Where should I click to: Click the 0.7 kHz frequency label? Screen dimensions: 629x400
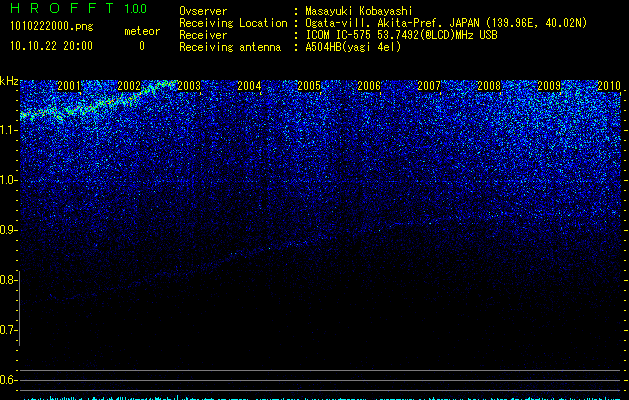[x=7, y=330]
